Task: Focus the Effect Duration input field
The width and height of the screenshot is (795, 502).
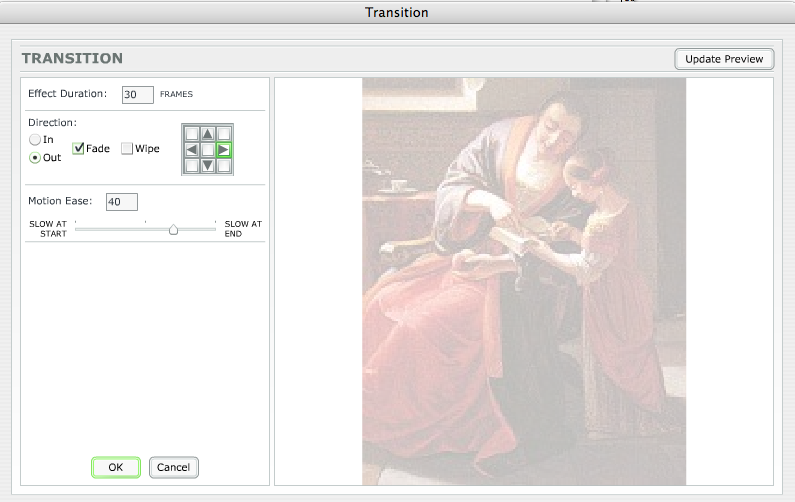Action: pyautogui.click(x=137, y=95)
